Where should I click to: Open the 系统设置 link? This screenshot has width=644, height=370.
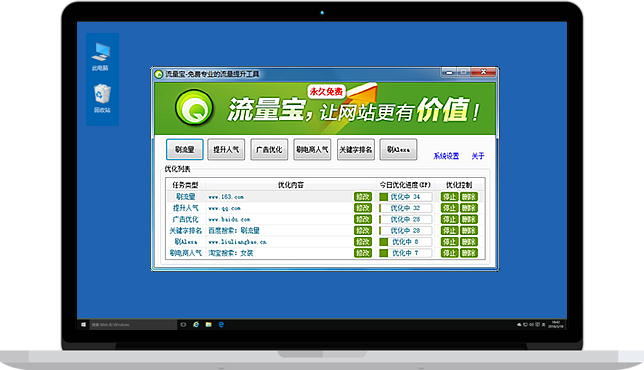click(446, 156)
